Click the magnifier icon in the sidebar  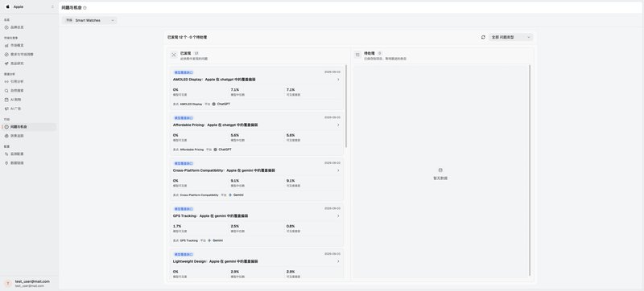tap(6, 91)
